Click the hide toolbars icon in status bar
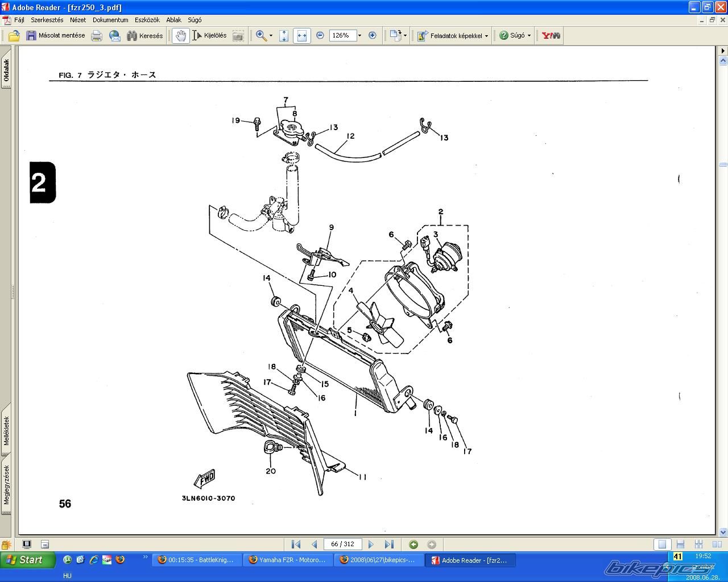728x582 pixels. pyautogui.click(x=45, y=544)
